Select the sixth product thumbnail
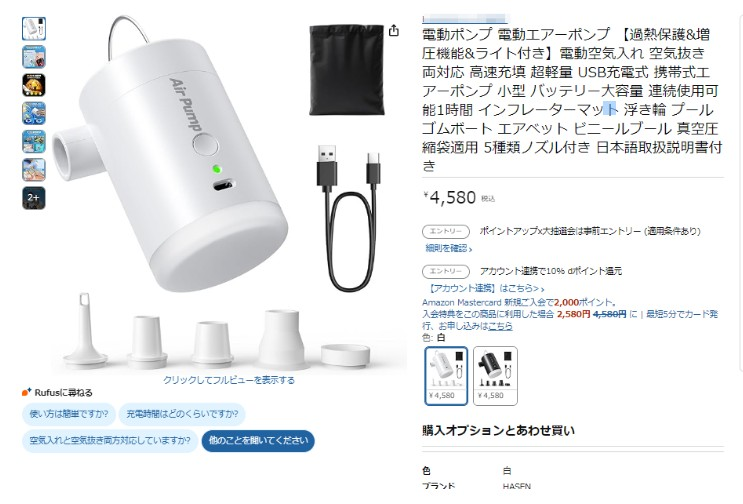Viewport: 743px width, 504px height. (34, 170)
